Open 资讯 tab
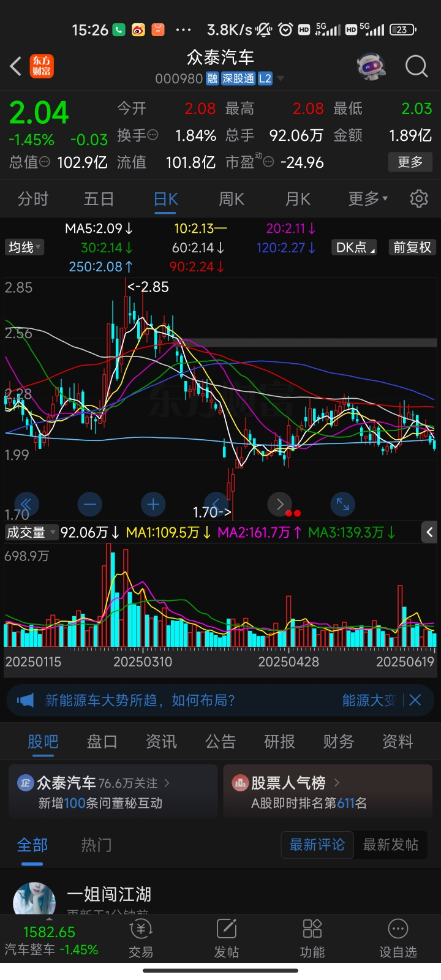 [x=161, y=742]
